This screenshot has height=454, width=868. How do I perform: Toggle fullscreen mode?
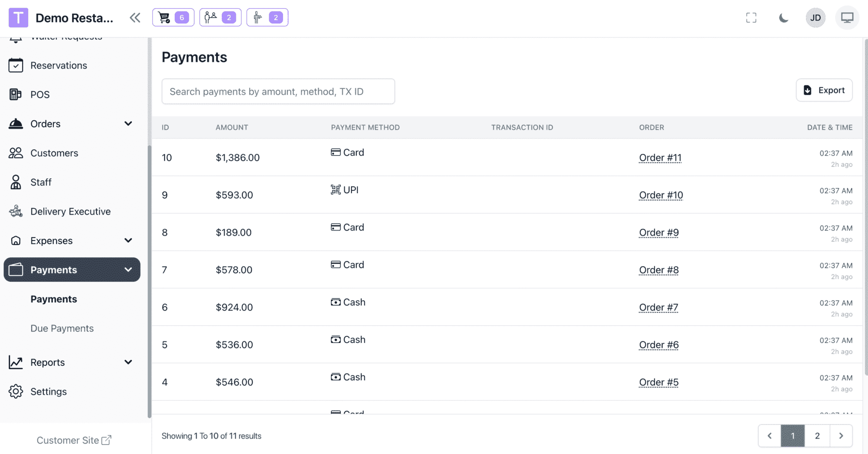751,17
